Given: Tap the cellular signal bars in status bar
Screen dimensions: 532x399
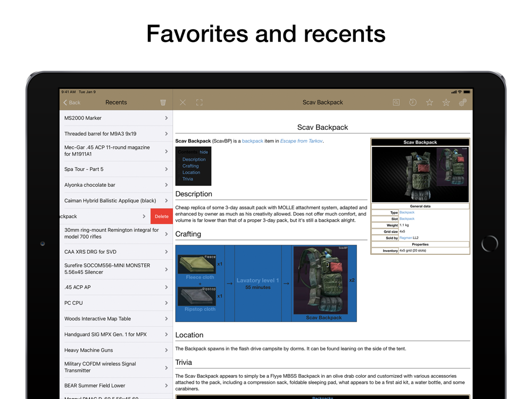Looking at the screenshot, I should click(x=454, y=92).
